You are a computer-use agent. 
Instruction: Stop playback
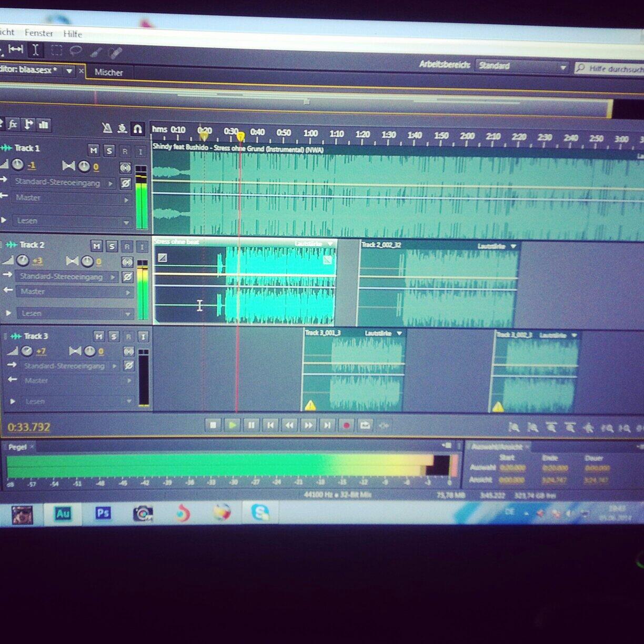(213, 425)
